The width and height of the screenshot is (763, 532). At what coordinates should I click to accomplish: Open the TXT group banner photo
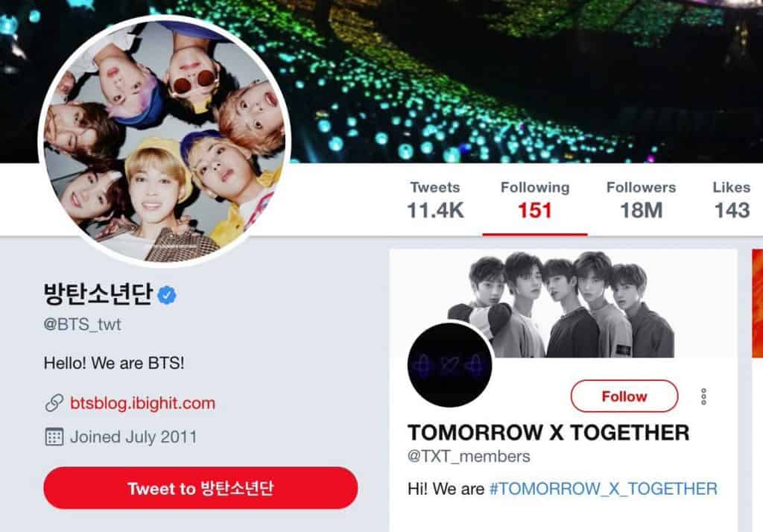562,304
